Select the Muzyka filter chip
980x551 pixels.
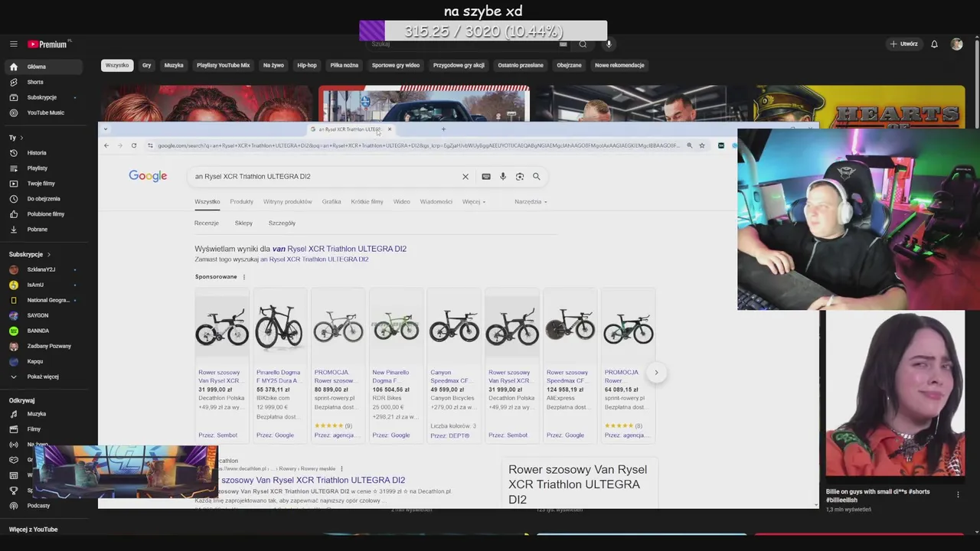pyautogui.click(x=174, y=65)
